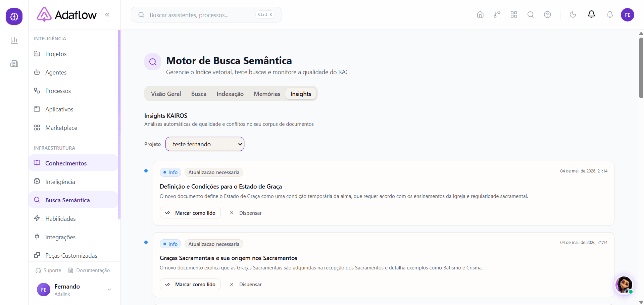644x305 pixels.
Task: Click the magnifier search icon in header
Action: (531, 15)
